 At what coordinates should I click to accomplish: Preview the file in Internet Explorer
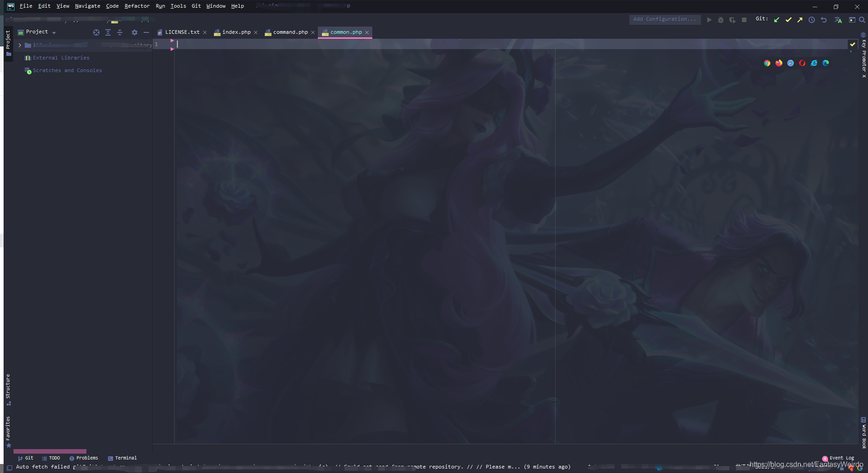pos(814,63)
